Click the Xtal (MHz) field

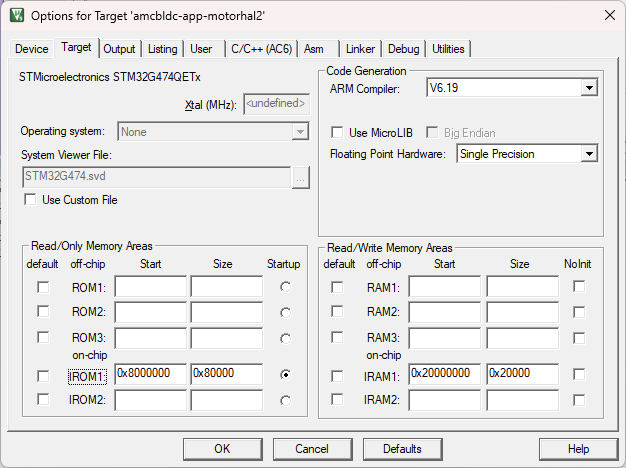point(276,104)
